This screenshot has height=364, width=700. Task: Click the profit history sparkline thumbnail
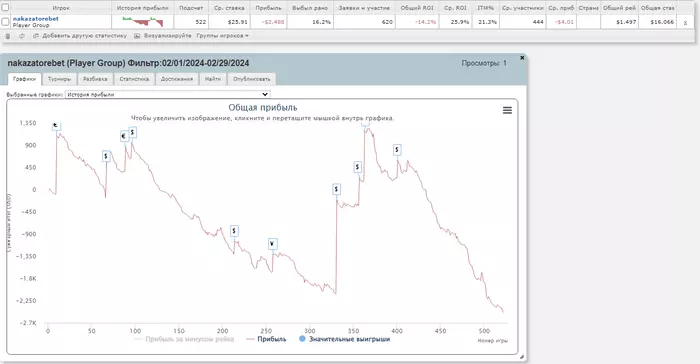click(142, 21)
